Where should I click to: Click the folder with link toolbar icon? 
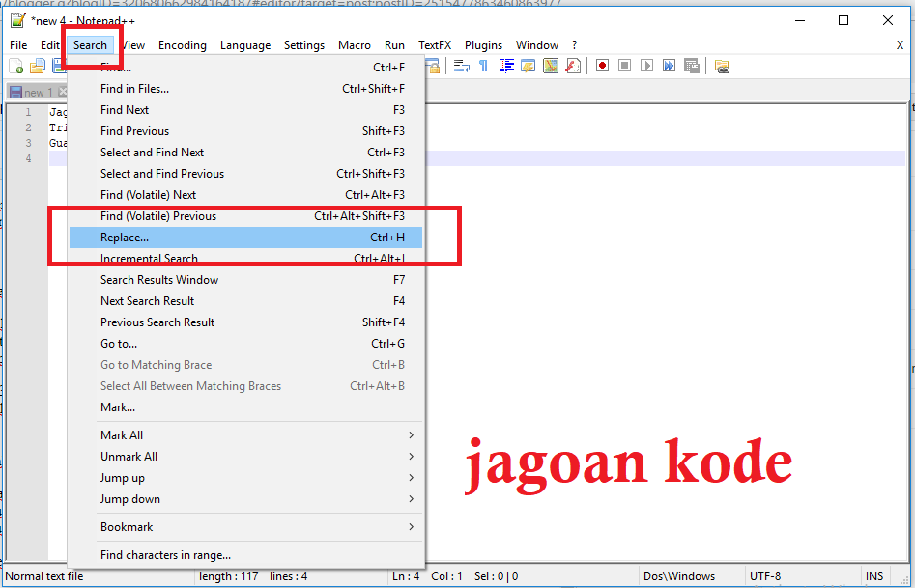click(x=722, y=67)
